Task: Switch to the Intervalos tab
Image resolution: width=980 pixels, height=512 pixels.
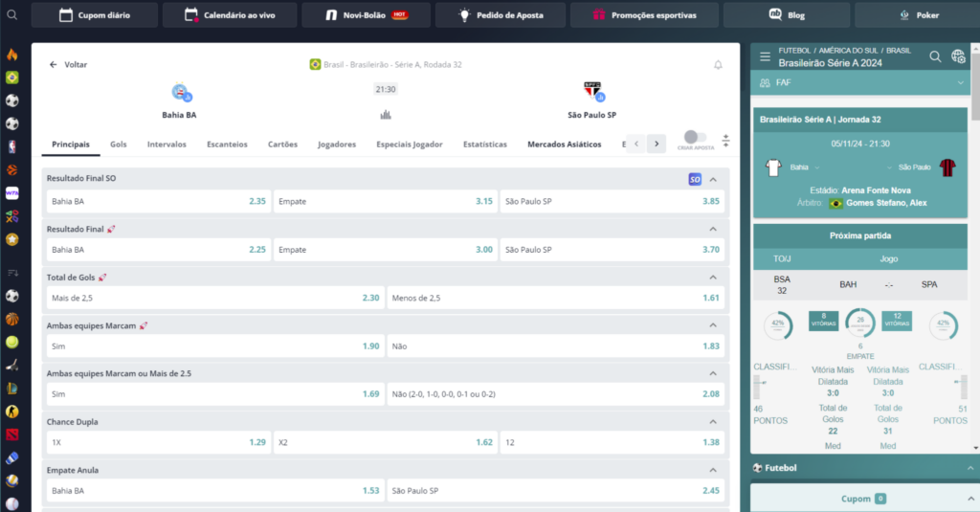Action: pyautogui.click(x=167, y=145)
